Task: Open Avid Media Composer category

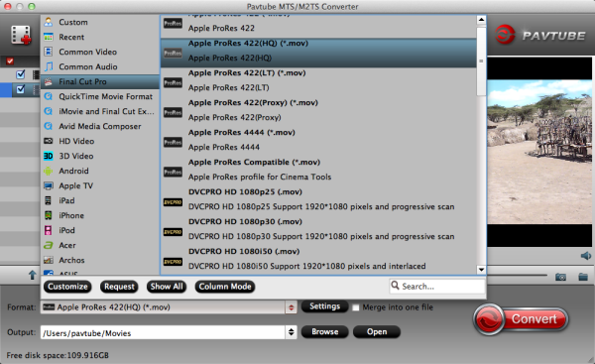Action: pyautogui.click(x=100, y=126)
